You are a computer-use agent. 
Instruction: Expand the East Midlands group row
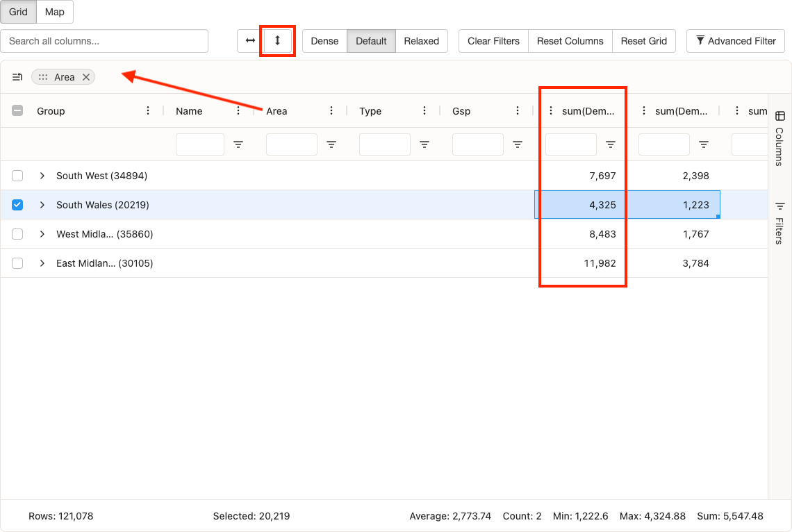click(42, 263)
